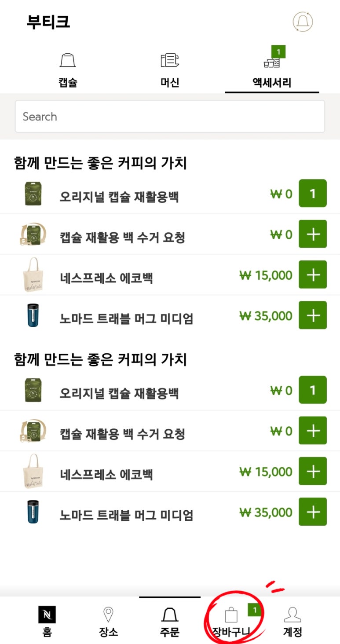Add second 네스프레소 에코백 to cart
This screenshot has height=644, width=340.
[313, 471]
